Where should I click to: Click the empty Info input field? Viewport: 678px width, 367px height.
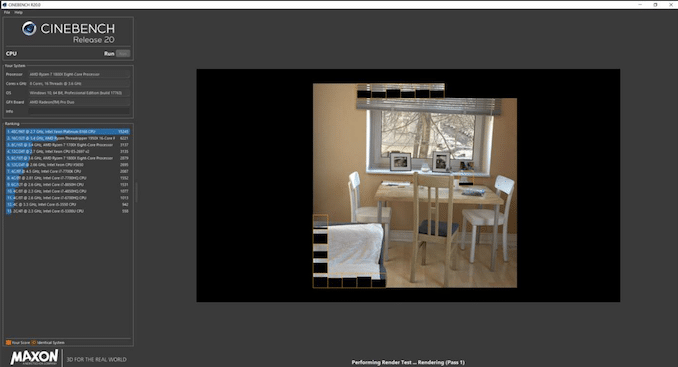[79, 112]
